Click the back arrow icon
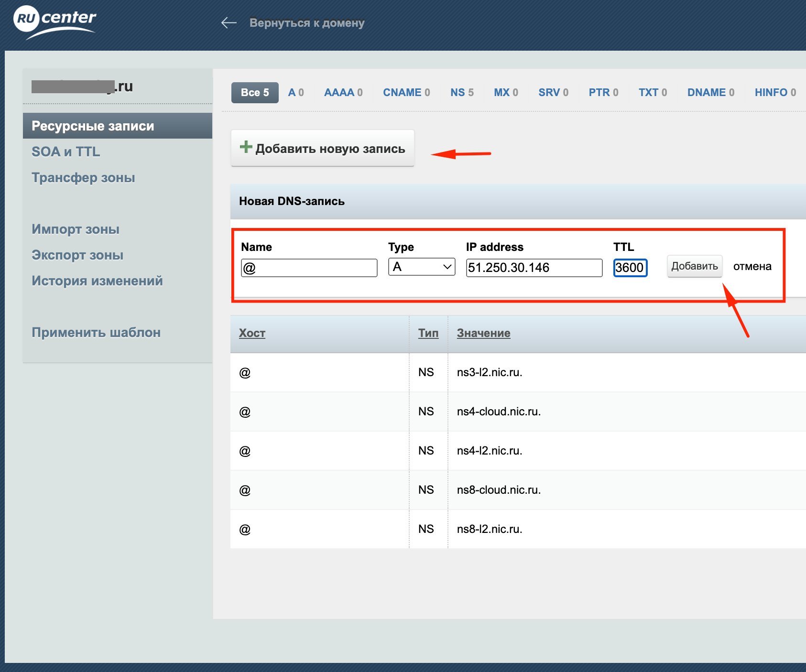The image size is (806, 672). [x=229, y=23]
